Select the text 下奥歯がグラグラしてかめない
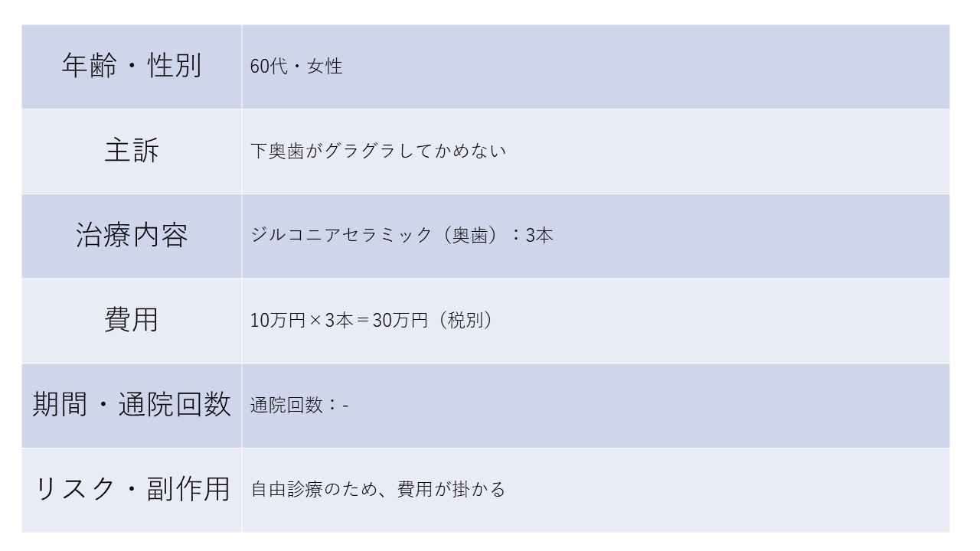980x551 pixels. pos(378,151)
